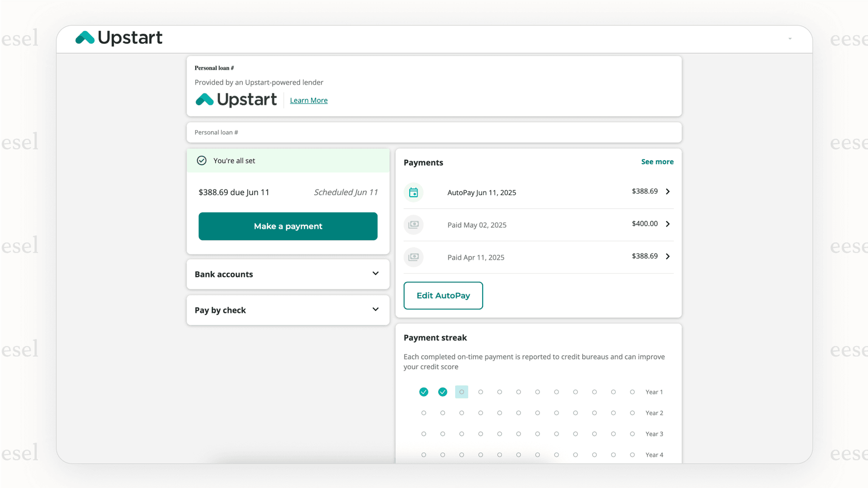Expand the Pay by check section
The height and width of the screenshot is (488, 868).
pos(375,309)
